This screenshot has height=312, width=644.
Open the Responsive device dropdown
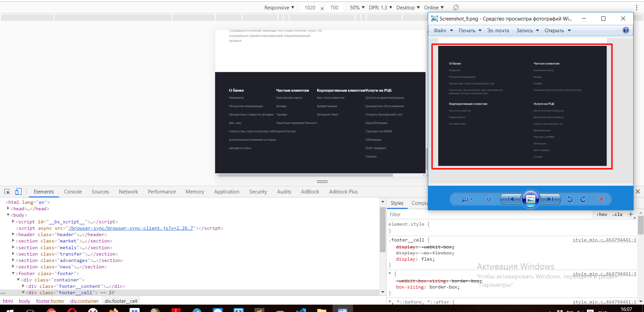coord(279,7)
